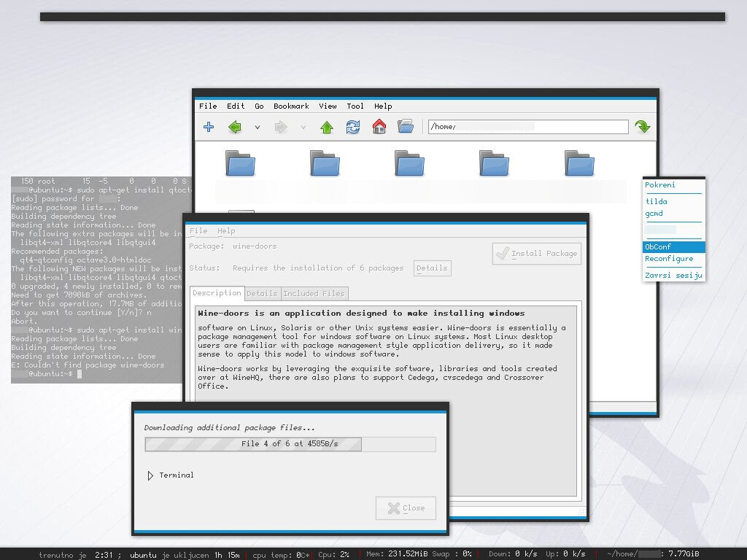Open the Bookmark menu
Viewport: 747px width, 560px height.
(291, 106)
